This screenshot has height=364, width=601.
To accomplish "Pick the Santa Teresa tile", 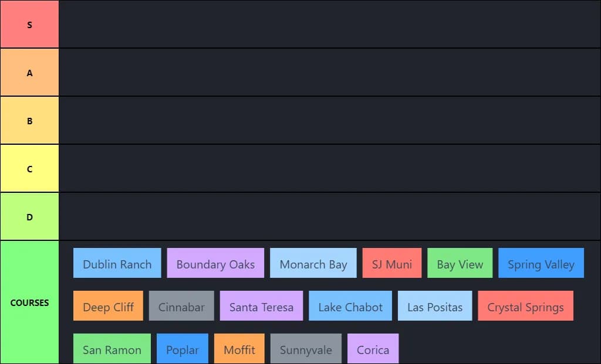I will pyautogui.click(x=261, y=306).
